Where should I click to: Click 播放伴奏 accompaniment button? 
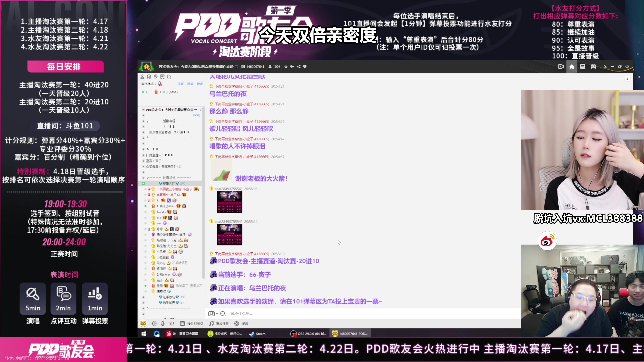click(219, 324)
